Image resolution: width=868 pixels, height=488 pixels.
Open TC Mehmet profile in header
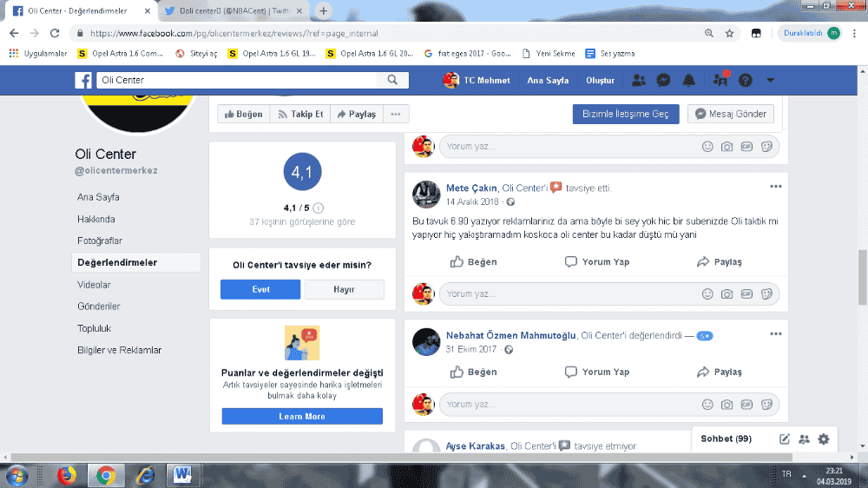tap(477, 80)
